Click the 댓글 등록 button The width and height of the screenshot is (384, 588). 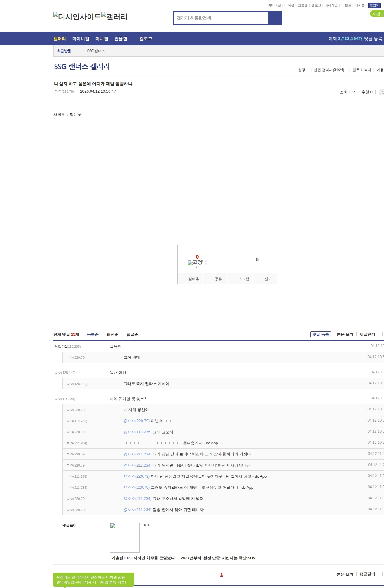click(x=321, y=334)
